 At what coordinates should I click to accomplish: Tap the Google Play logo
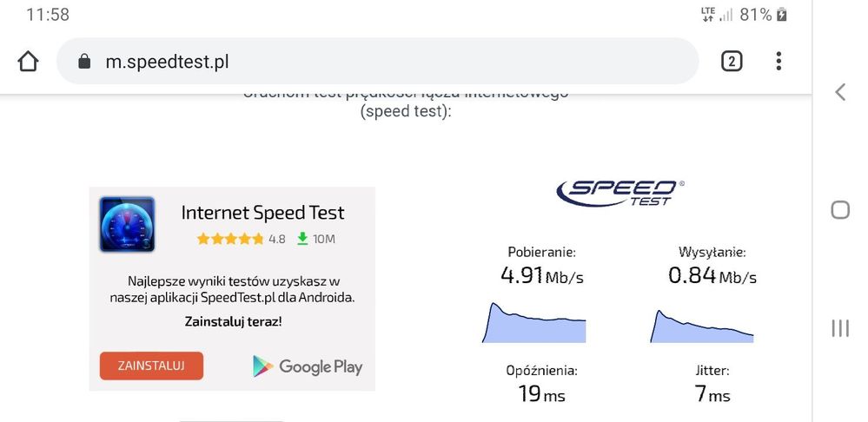(x=308, y=366)
